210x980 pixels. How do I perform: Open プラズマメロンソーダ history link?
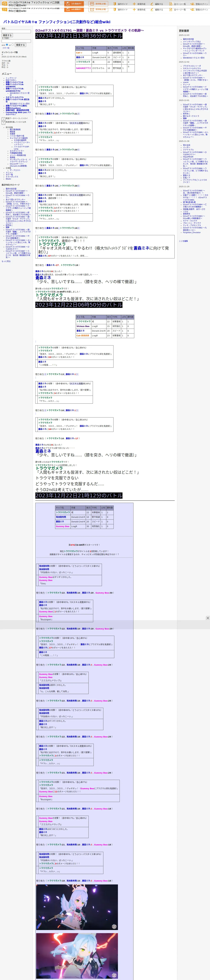192,66
